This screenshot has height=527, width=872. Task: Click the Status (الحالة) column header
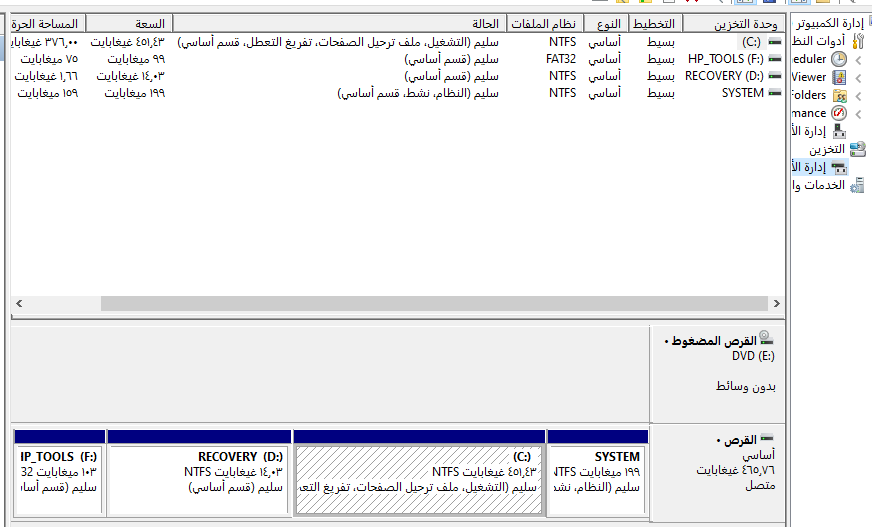[x=340, y=23]
